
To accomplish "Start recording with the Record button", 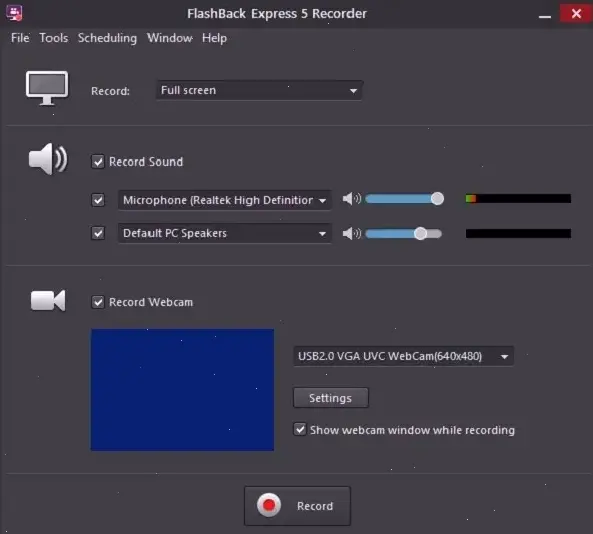I will (x=297, y=506).
